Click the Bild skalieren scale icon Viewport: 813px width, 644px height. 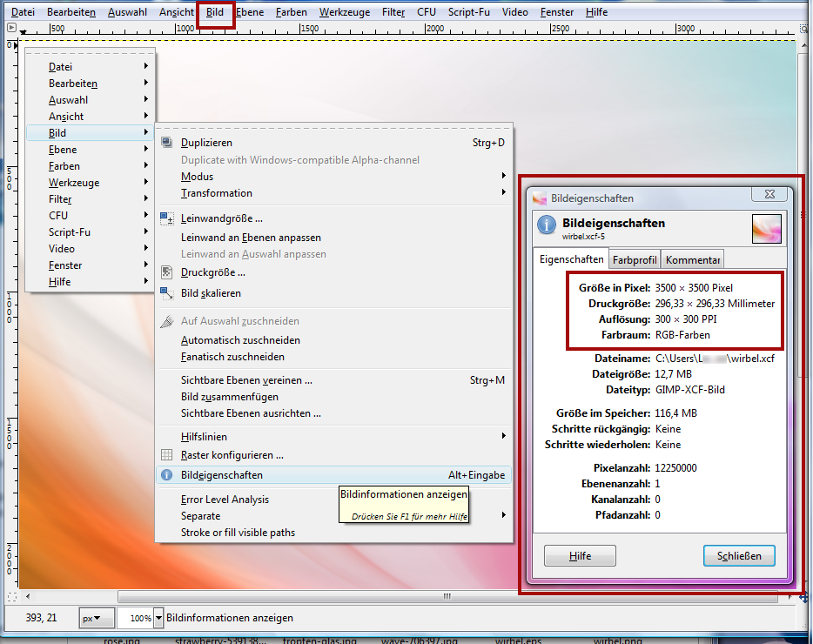pyautogui.click(x=167, y=293)
